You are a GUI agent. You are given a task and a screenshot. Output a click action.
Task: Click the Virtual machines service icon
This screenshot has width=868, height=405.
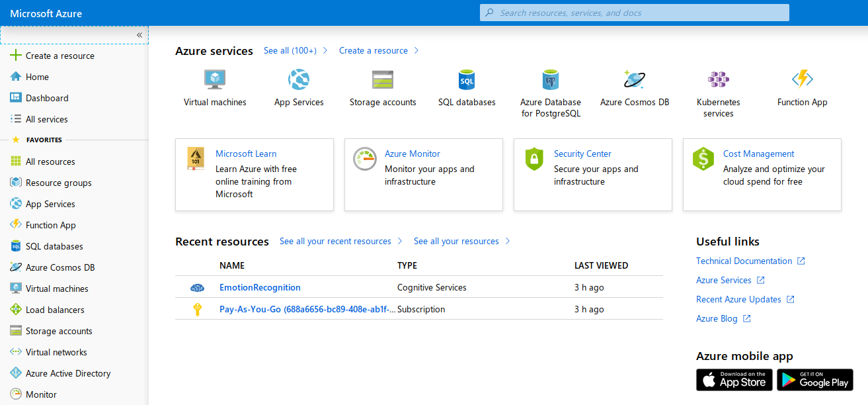tap(215, 79)
